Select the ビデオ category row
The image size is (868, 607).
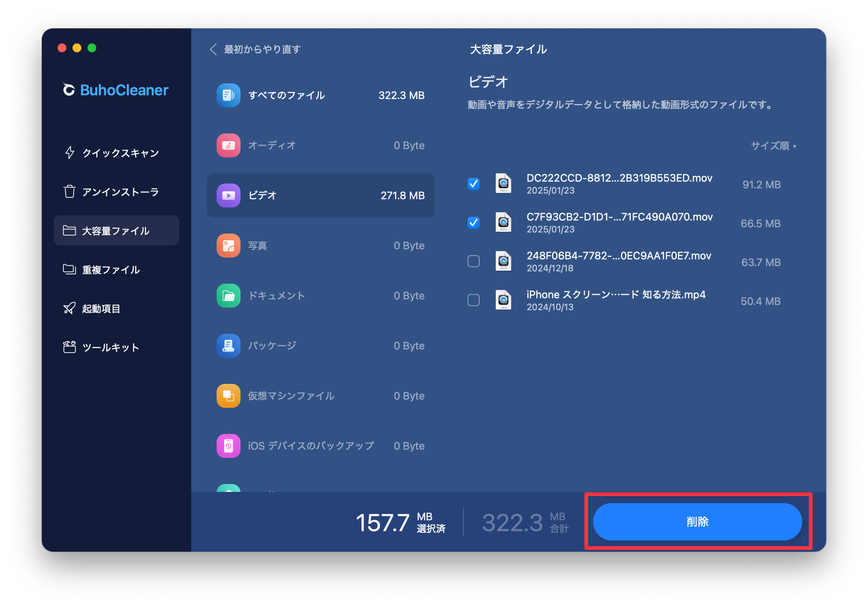click(320, 195)
